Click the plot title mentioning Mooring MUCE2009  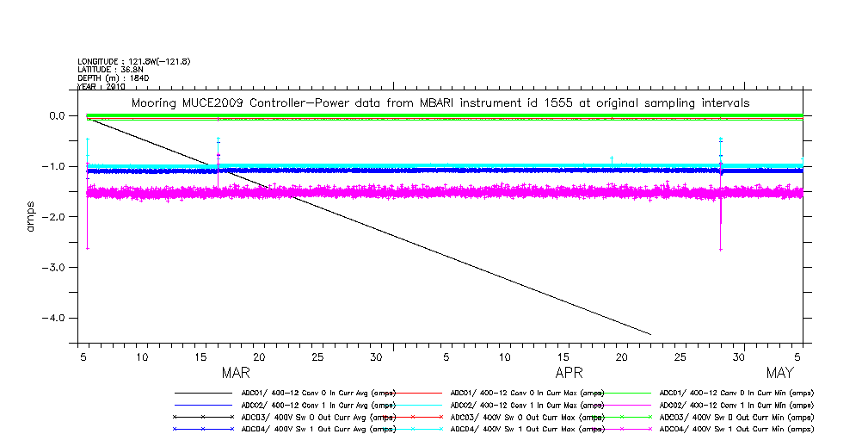(x=440, y=102)
